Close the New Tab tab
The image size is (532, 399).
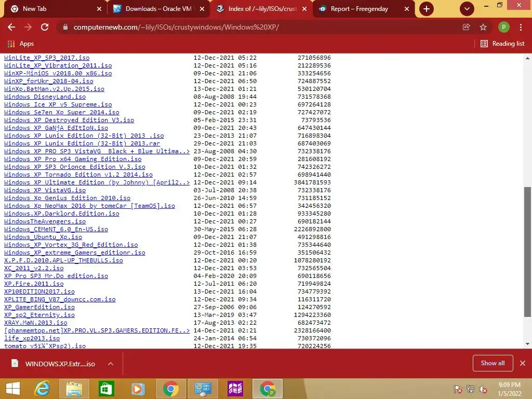tap(99, 9)
